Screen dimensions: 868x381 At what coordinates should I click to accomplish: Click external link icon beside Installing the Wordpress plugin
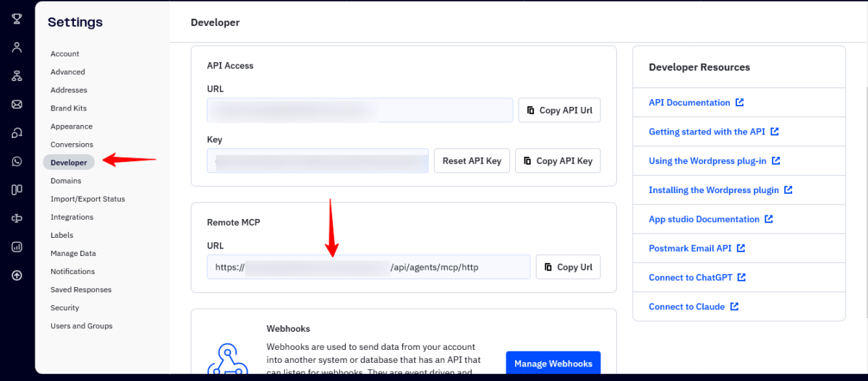click(788, 190)
